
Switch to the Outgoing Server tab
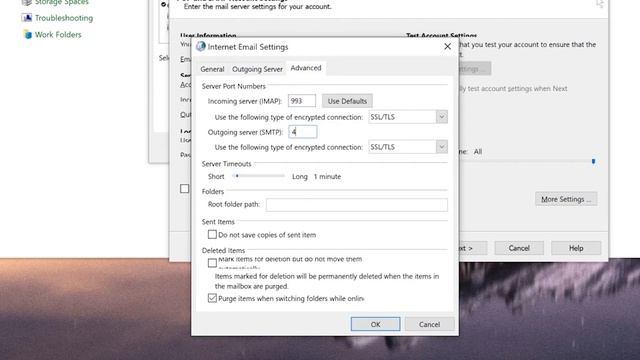pos(257,69)
